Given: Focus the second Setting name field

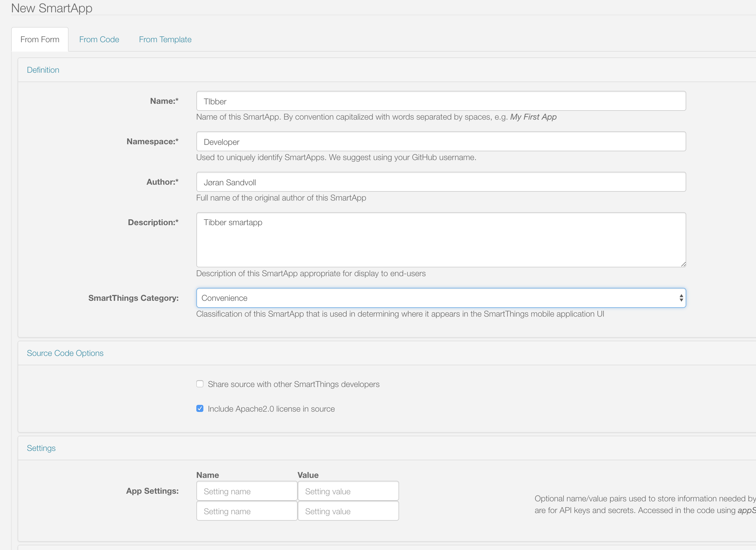Looking at the screenshot, I should [x=247, y=511].
